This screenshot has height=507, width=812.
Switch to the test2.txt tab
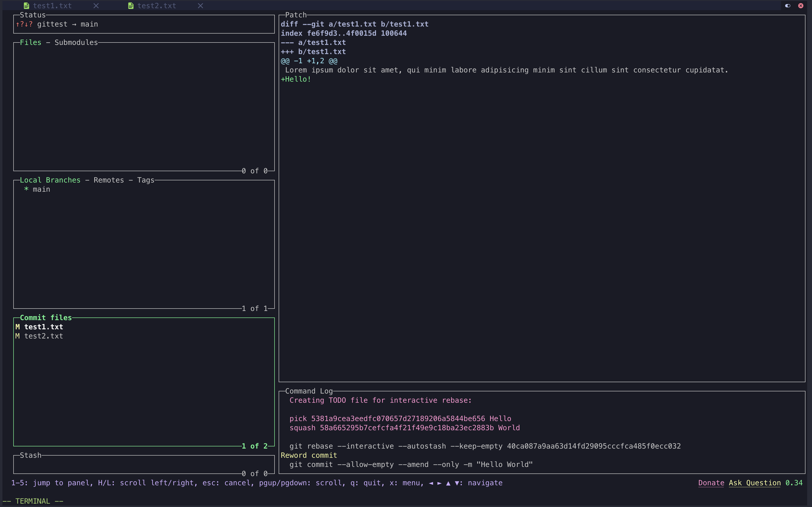tap(156, 6)
